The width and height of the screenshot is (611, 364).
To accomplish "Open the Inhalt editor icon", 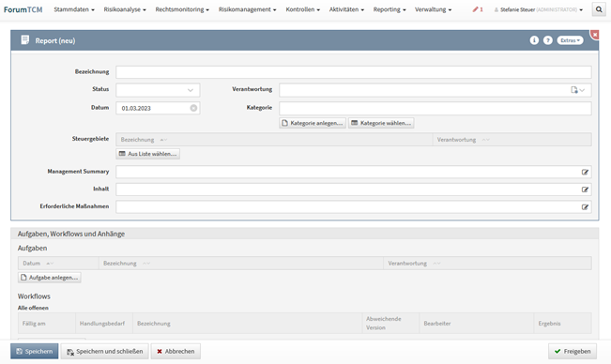I will [585, 190].
